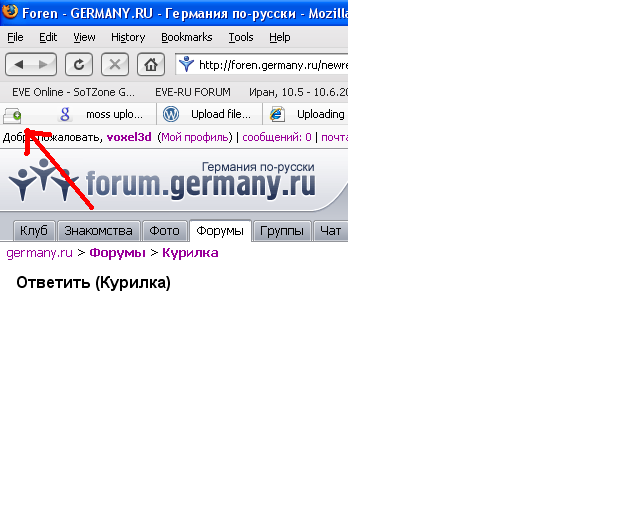Click the germany.ru site favicon in address bar
Image resolution: width=640 pixels, height=512 pixels.
pyautogui.click(x=187, y=65)
